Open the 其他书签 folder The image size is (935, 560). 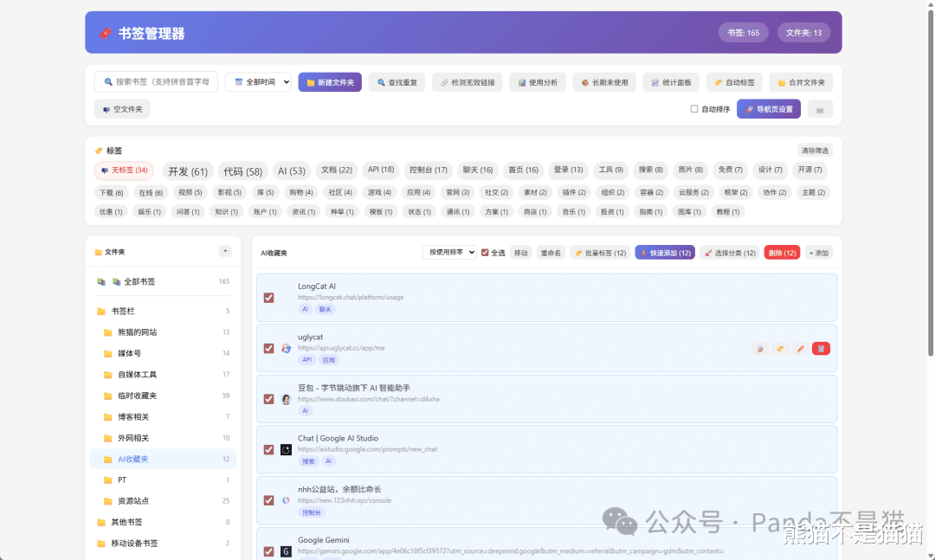[164, 523]
